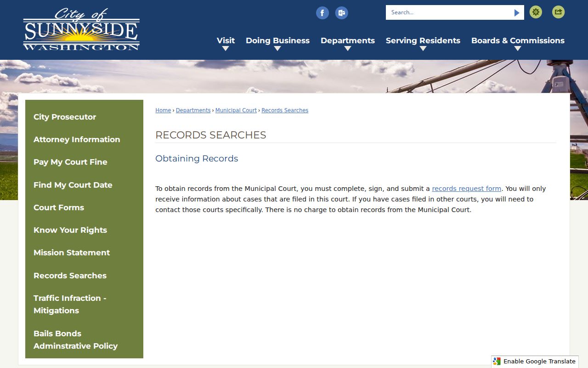The height and width of the screenshot is (368, 588).
Task: Expand the Visit menu
Action: click(x=226, y=40)
